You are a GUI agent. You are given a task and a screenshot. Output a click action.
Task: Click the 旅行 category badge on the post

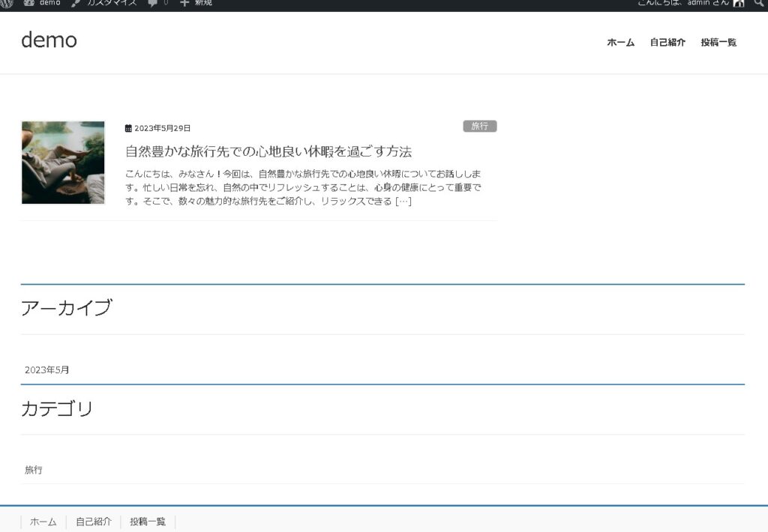pos(480,126)
